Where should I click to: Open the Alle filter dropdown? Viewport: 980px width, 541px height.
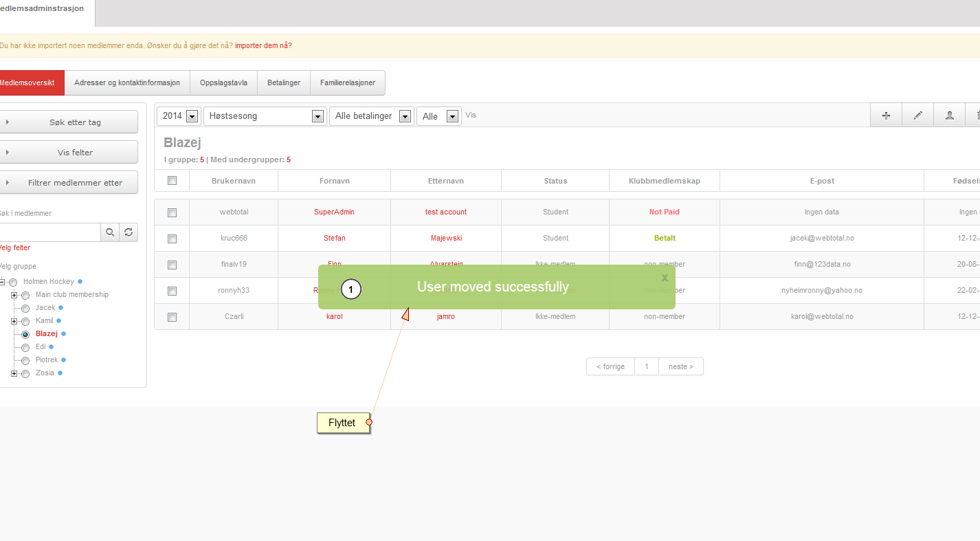(438, 116)
